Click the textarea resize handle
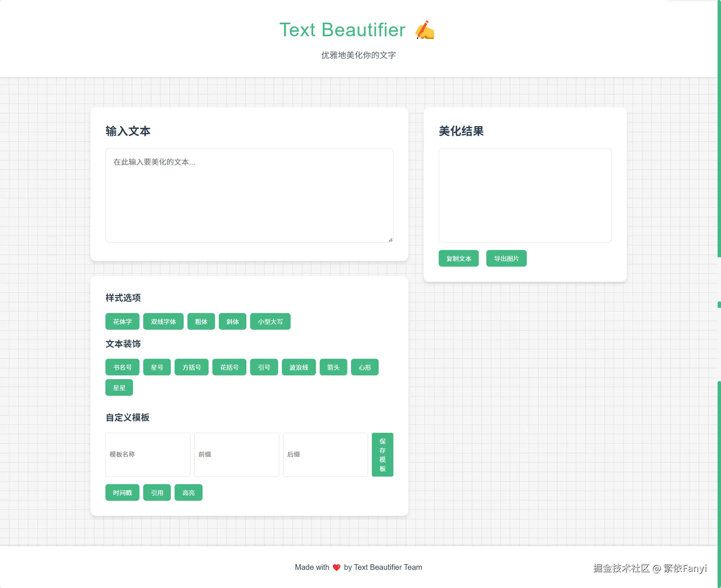Viewport: 721px width, 588px height. click(x=391, y=240)
